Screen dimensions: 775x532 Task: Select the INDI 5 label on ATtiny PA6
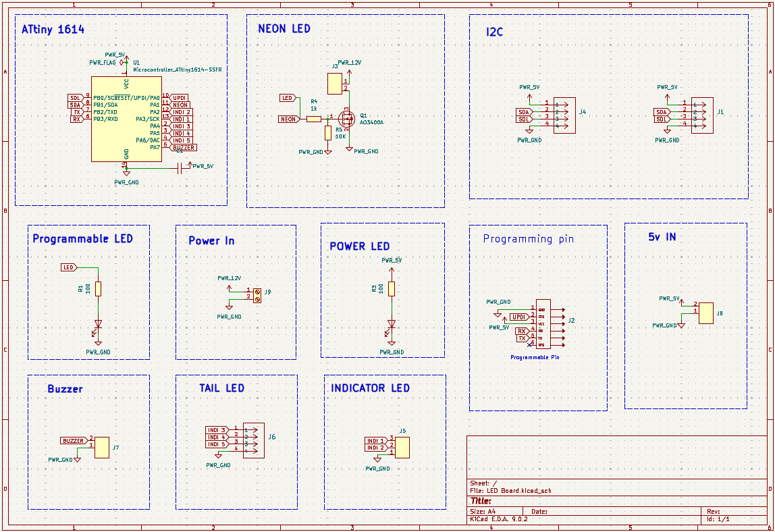[181, 140]
